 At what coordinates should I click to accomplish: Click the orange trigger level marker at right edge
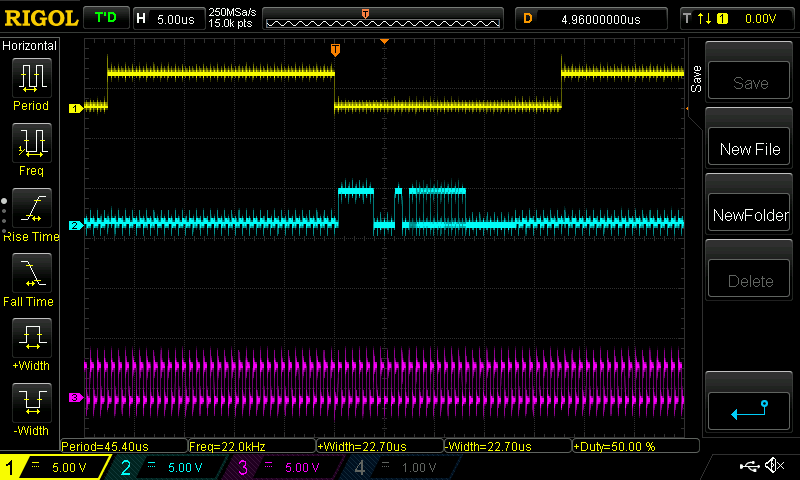coord(687,108)
